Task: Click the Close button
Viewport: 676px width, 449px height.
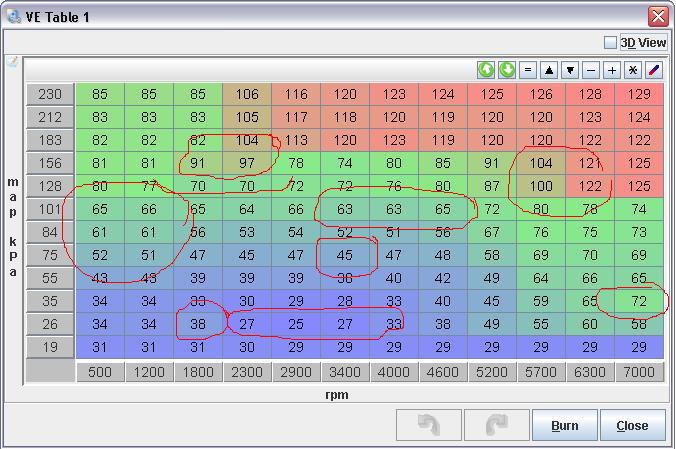Action: tap(632, 425)
